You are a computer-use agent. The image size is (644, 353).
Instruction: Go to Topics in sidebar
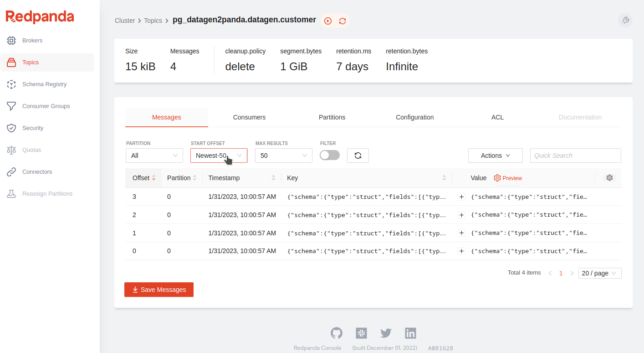click(47, 62)
